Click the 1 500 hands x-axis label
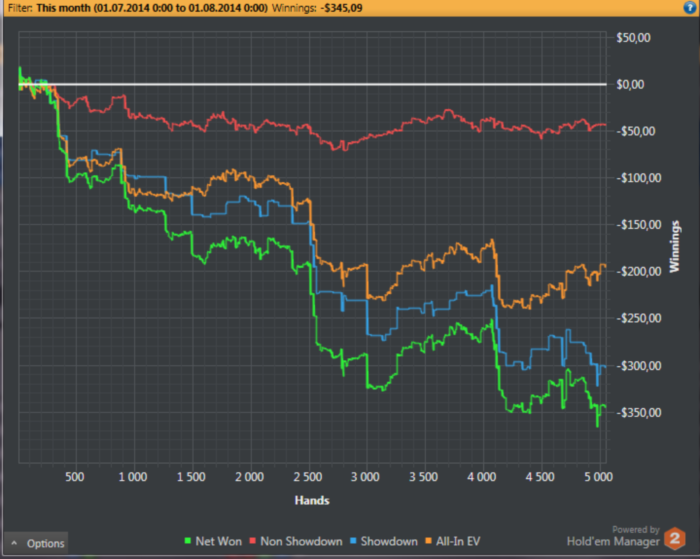 (x=192, y=477)
